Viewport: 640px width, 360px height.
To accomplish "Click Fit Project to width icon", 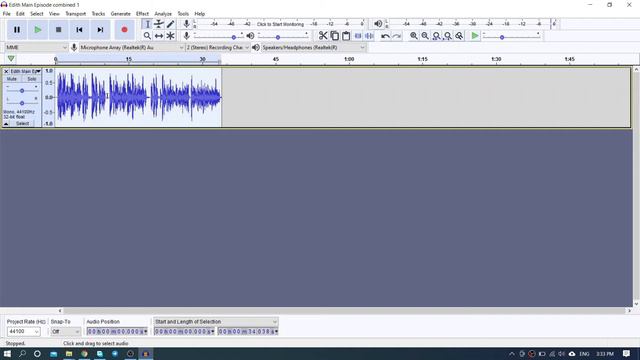I will coord(448,36).
